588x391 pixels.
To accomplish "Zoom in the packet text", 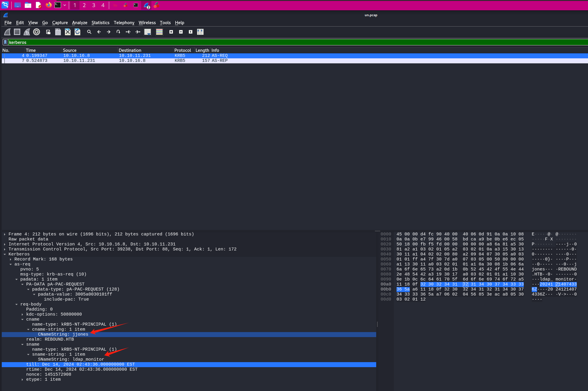I will [171, 32].
